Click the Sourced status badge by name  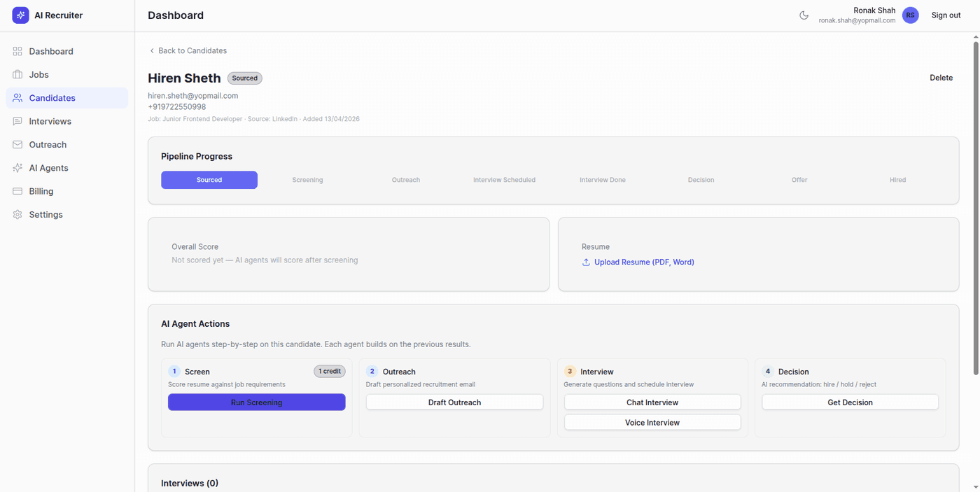245,78
